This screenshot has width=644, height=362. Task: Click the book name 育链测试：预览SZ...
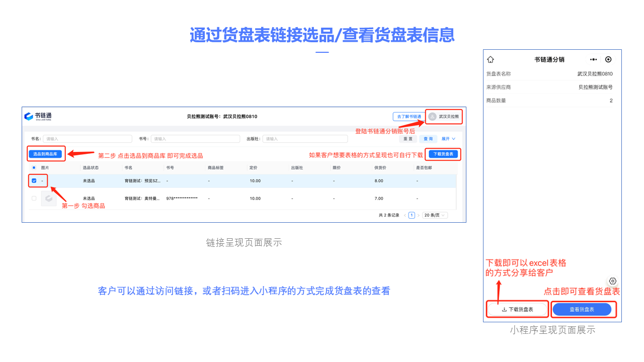tap(142, 180)
